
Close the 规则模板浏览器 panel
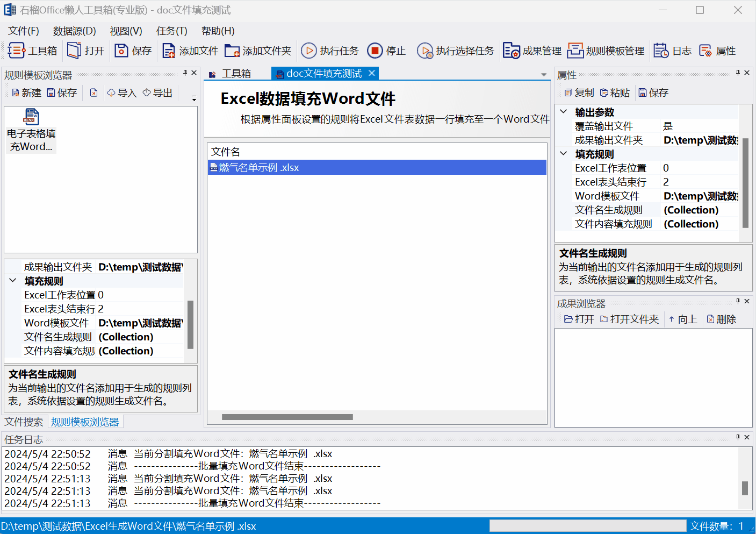(194, 73)
